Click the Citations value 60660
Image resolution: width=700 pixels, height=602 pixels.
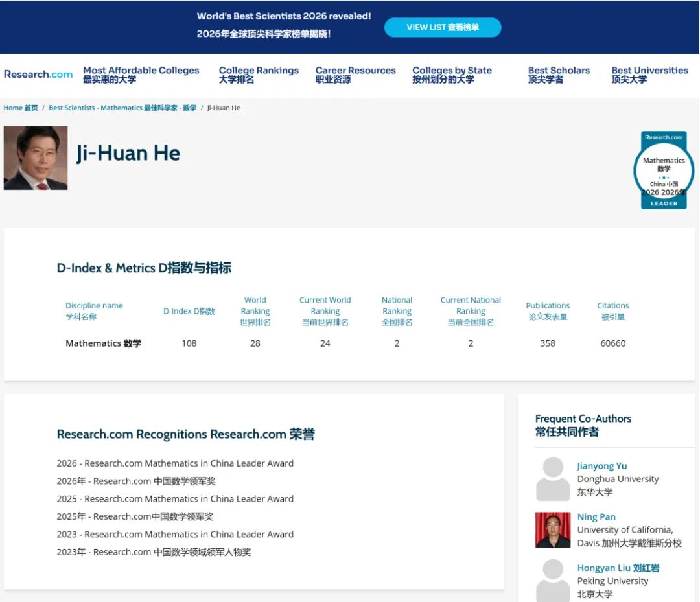click(x=613, y=343)
